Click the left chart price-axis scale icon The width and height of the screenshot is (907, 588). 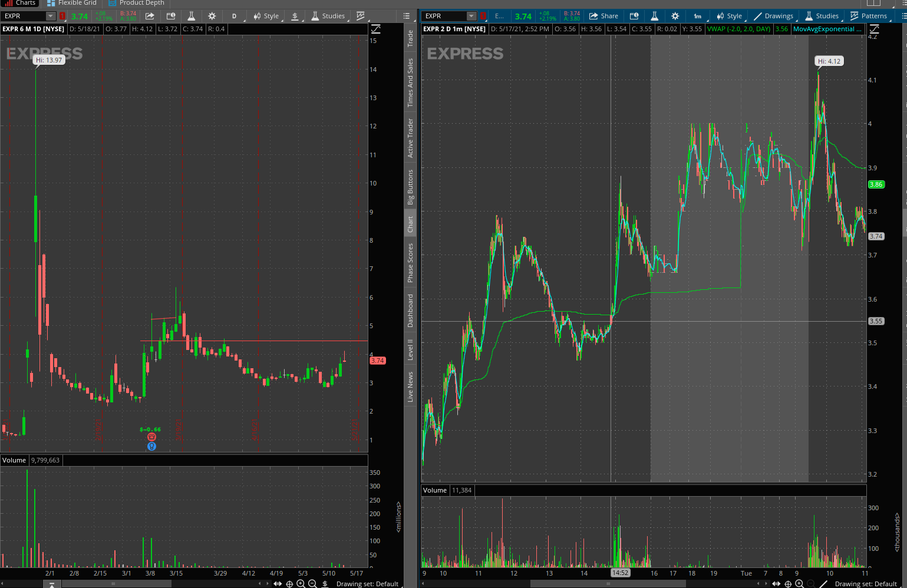pos(375,29)
